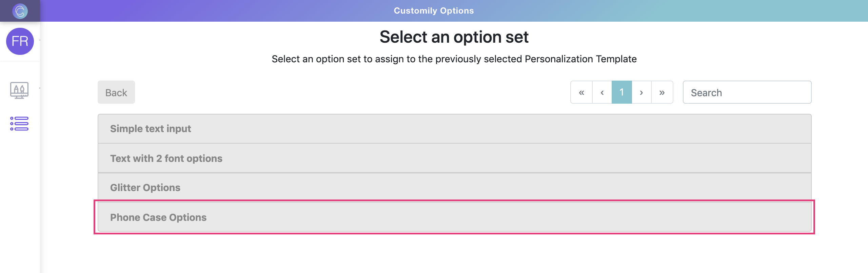Open the FR user avatar
This screenshot has width=868, height=273.
pyautogui.click(x=20, y=41)
